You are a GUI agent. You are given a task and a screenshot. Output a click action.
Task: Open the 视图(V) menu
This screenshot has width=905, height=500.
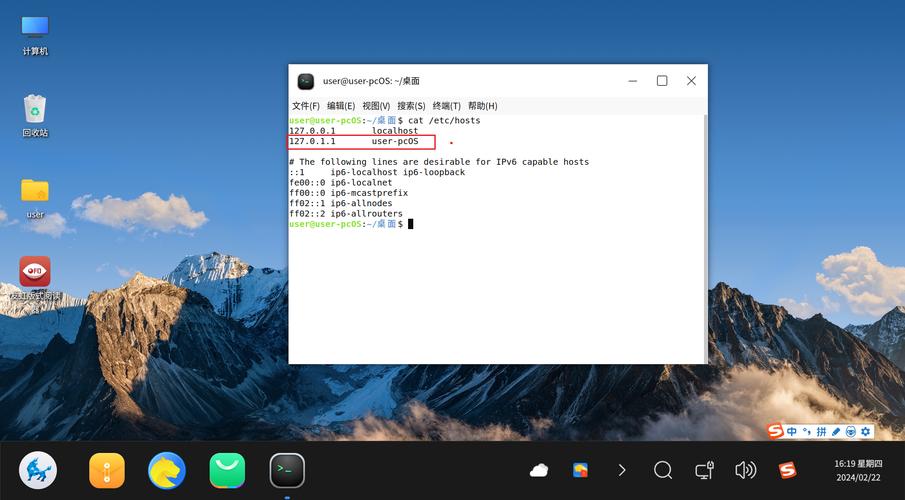[376, 106]
